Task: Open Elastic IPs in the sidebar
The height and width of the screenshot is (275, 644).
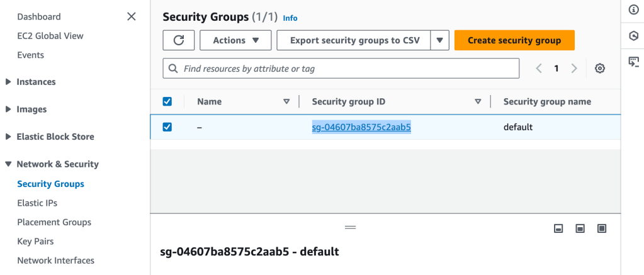Action: [x=37, y=203]
